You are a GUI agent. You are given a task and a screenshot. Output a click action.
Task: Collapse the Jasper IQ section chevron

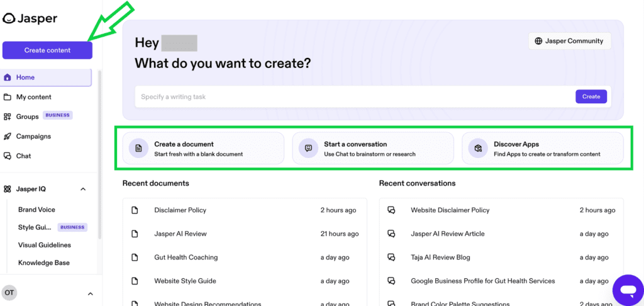point(83,189)
